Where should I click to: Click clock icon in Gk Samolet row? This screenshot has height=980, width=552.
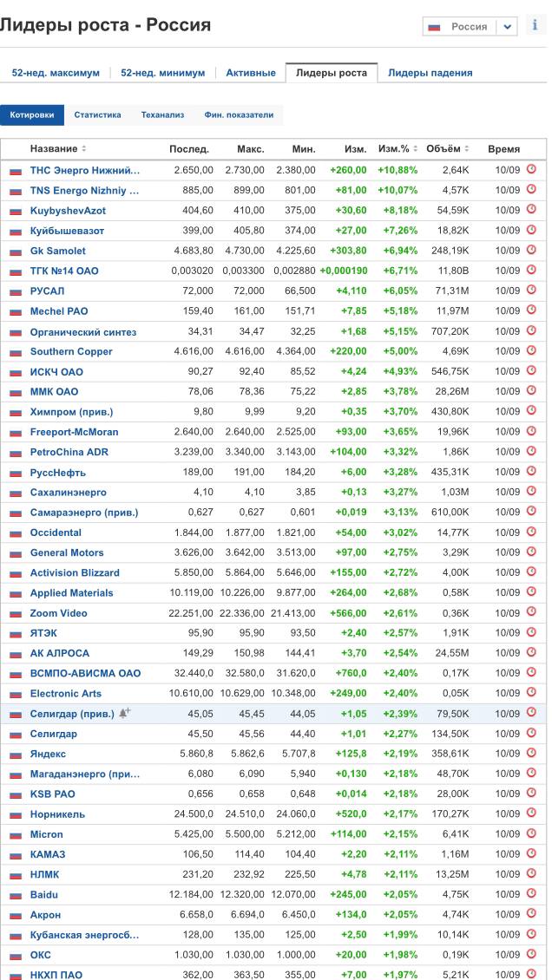pyautogui.click(x=531, y=250)
